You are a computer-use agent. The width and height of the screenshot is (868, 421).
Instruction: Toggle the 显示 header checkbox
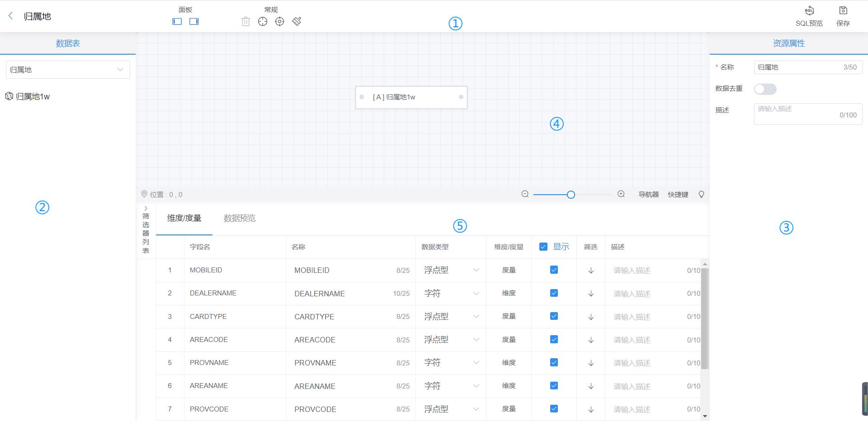pos(543,247)
